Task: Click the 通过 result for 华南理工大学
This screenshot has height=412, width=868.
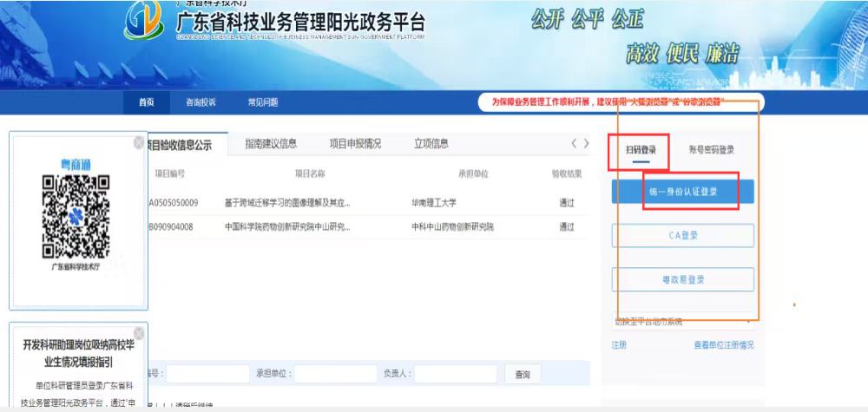Action: click(x=566, y=203)
